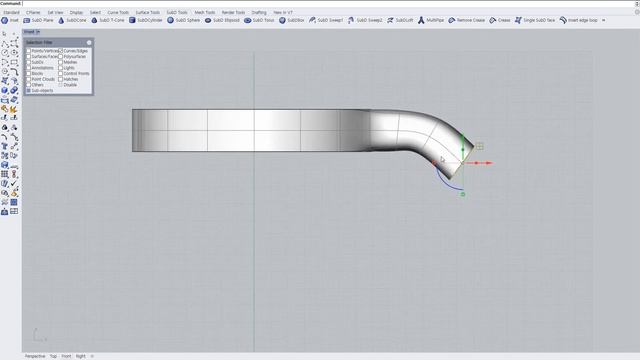
Task: Check the Annotations filter
Action: click(x=29, y=68)
